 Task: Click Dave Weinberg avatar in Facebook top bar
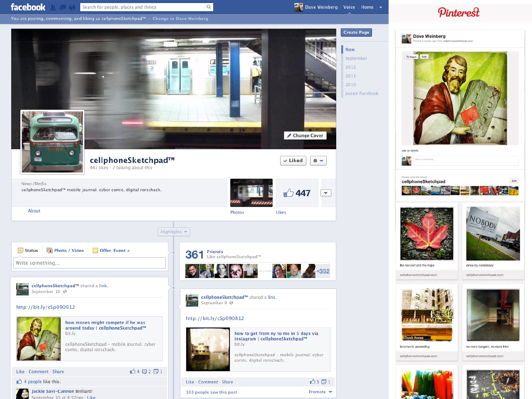coord(298,7)
